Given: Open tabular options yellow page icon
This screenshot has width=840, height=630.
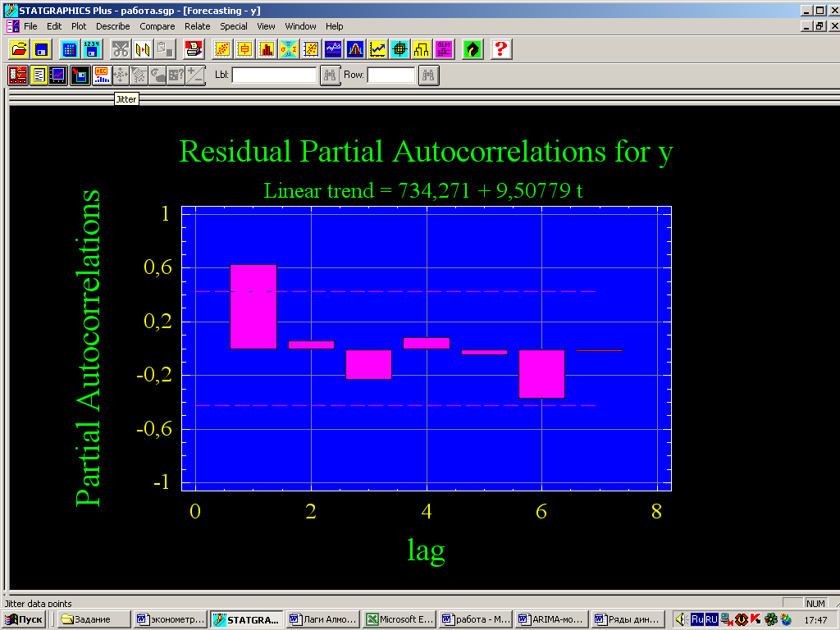Looking at the screenshot, I should (39, 75).
